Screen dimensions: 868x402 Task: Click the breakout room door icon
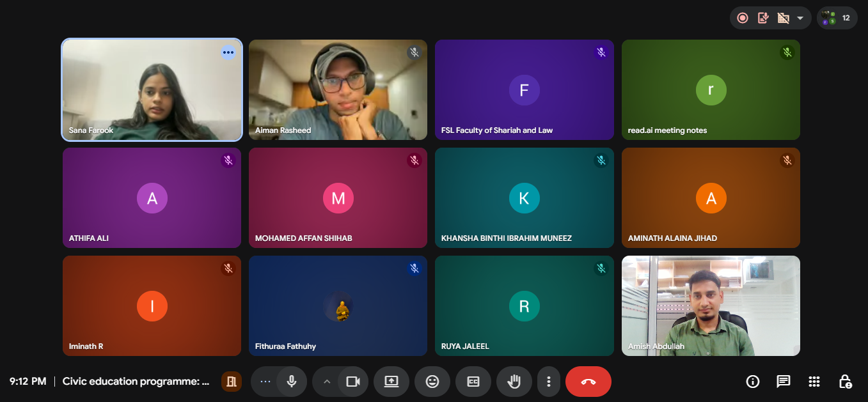231,382
